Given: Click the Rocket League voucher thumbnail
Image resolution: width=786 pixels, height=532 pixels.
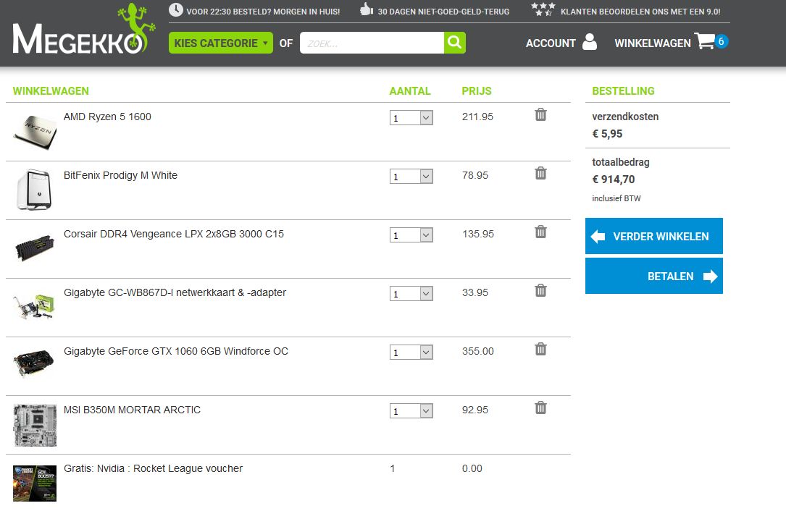Looking at the screenshot, I should click(x=35, y=484).
